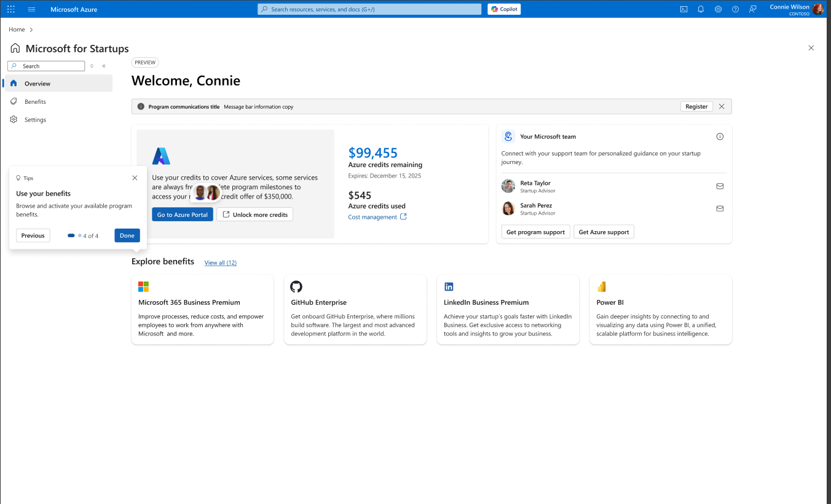Collapse the sidebar with double chevron

pos(104,66)
